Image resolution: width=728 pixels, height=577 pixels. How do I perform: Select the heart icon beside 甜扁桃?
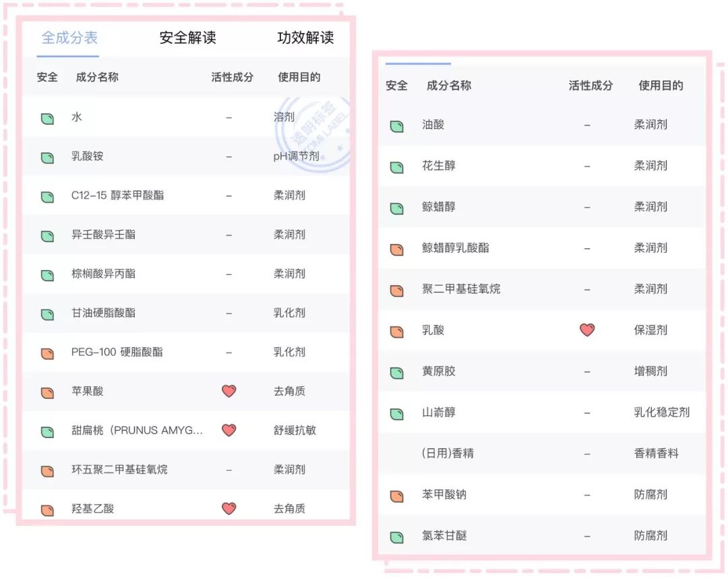click(229, 430)
